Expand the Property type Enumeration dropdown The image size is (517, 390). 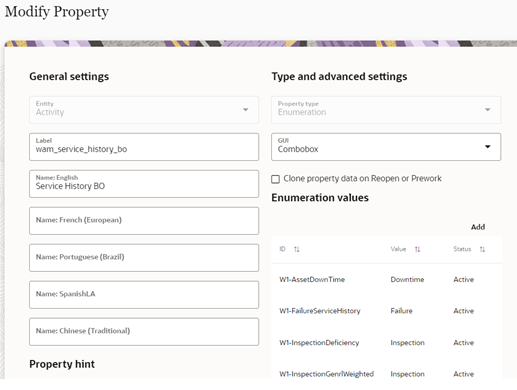(386, 110)
